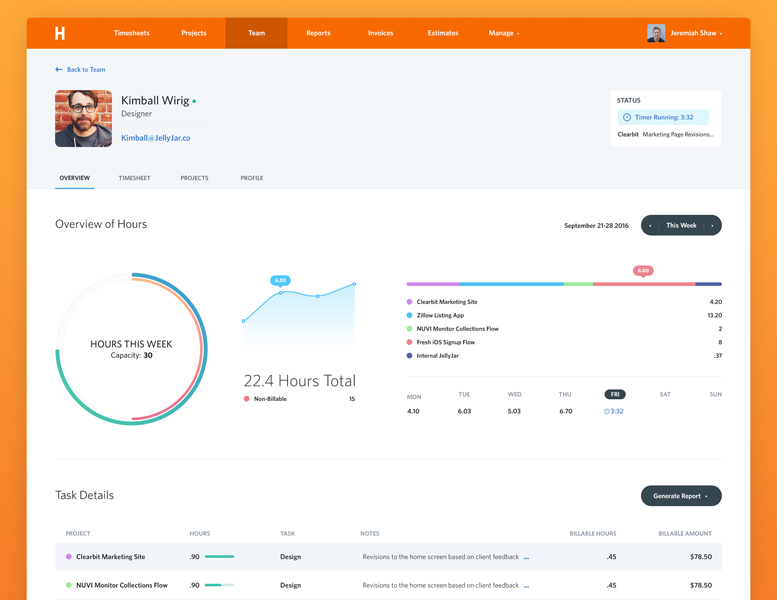
Task: Open the Generate Report dropdown
Action: pyautogui.click(x=681, y=495)
